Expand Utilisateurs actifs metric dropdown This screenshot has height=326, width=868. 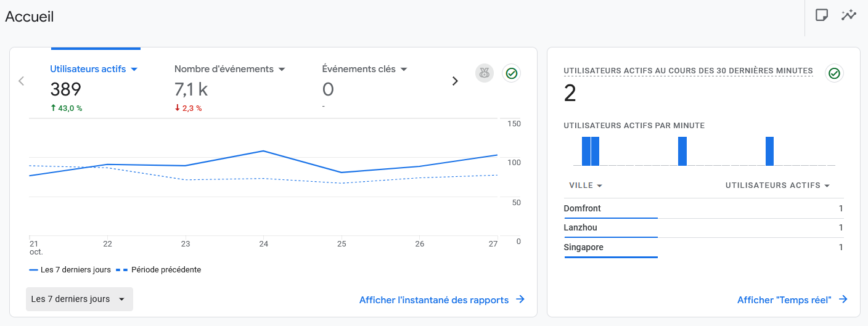point(134,69)
